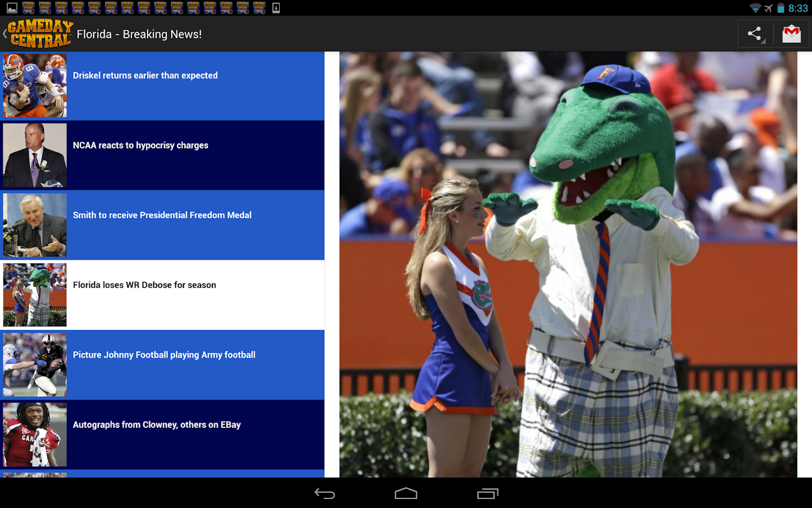Tap the Florida mascot thumbnail in list
The height and width of the screenshot is (508, 812).
[x=35, y=295]
